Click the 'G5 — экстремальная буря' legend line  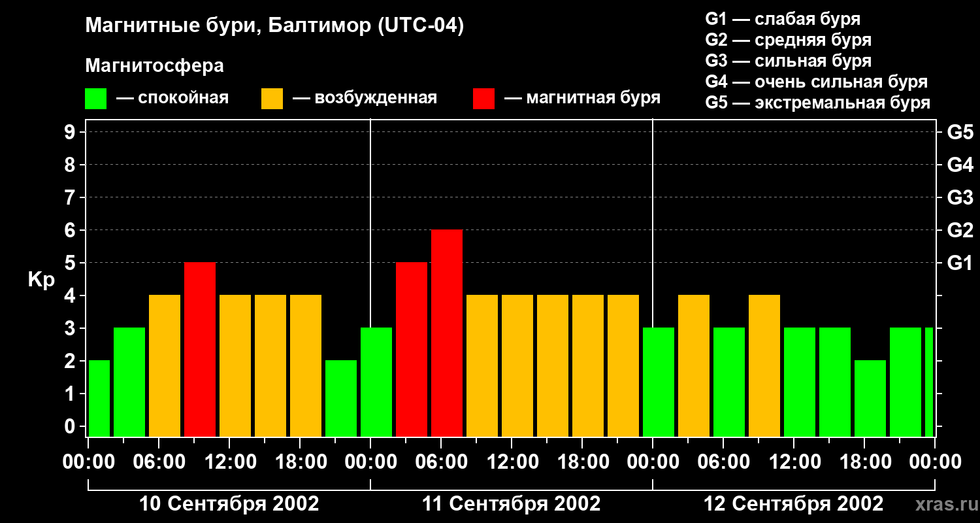point(818,103)
